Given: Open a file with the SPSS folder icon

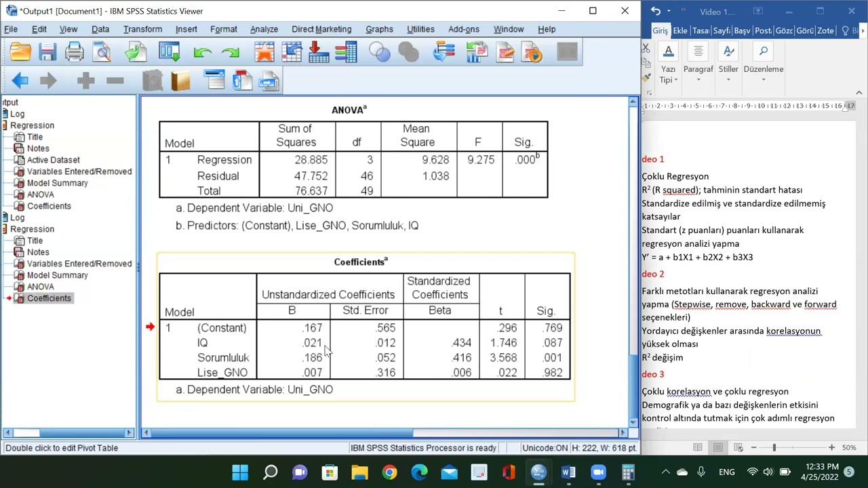Looking at the screenshot, I should coord(20,52).
